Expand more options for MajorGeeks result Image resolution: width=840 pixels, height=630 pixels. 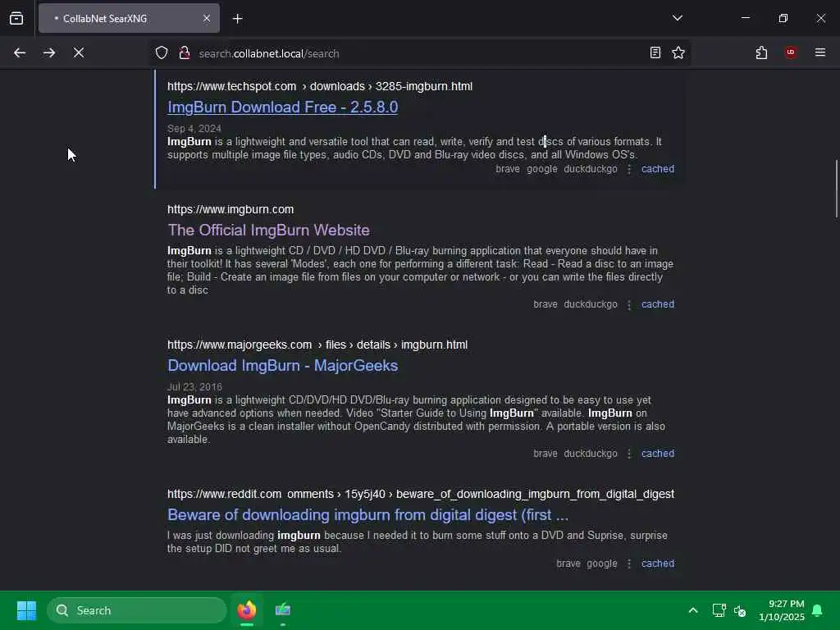(629, 454)
